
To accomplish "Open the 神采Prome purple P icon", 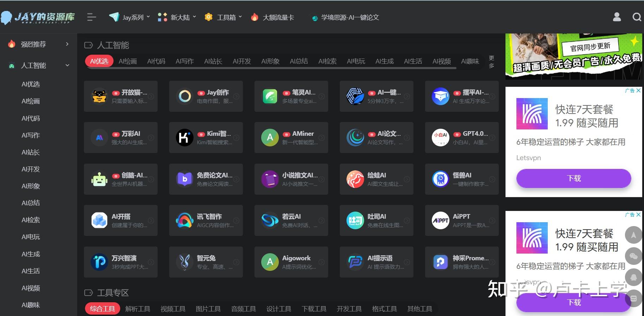I will pos(441,262).
